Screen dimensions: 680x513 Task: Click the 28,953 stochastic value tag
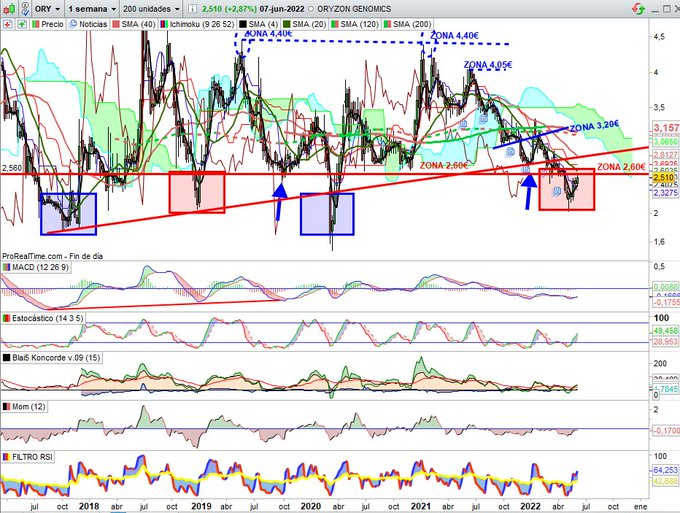(x=665, y=343)
